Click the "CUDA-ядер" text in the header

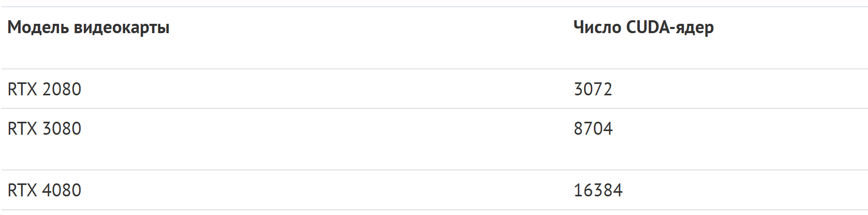[670, 27]
